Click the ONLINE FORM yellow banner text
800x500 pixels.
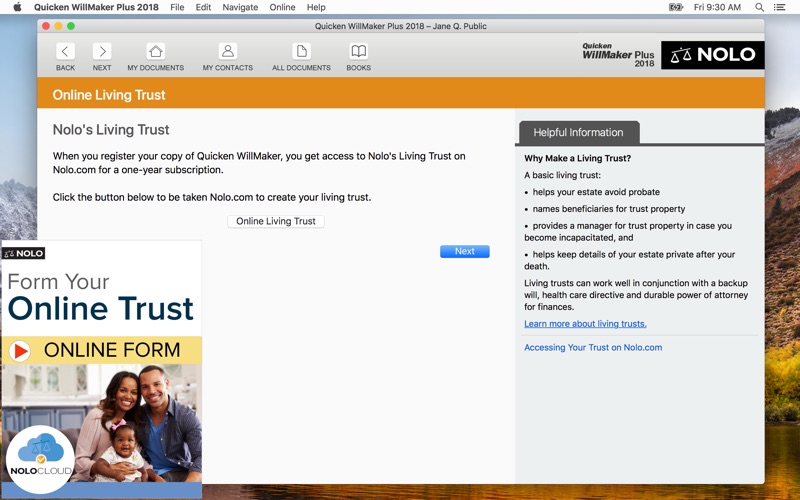[112, 350]
